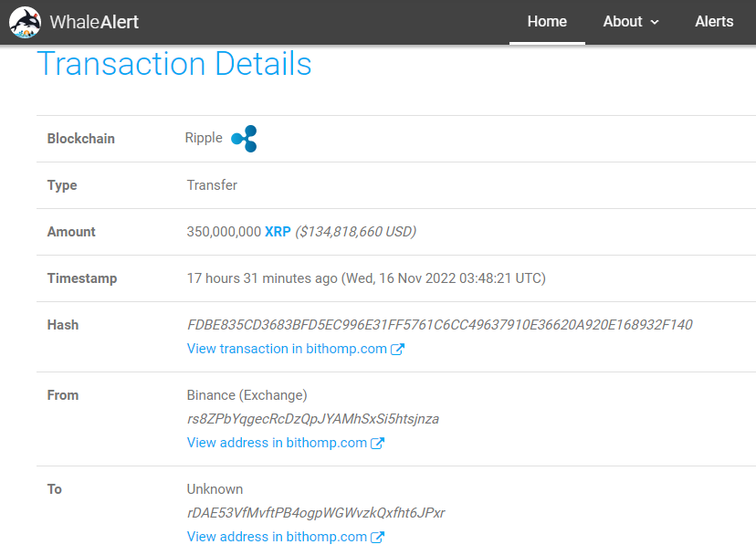Click the Ripple blockchain name text
This screenshot has height=555, width=756.
click(x=204, y=138)
